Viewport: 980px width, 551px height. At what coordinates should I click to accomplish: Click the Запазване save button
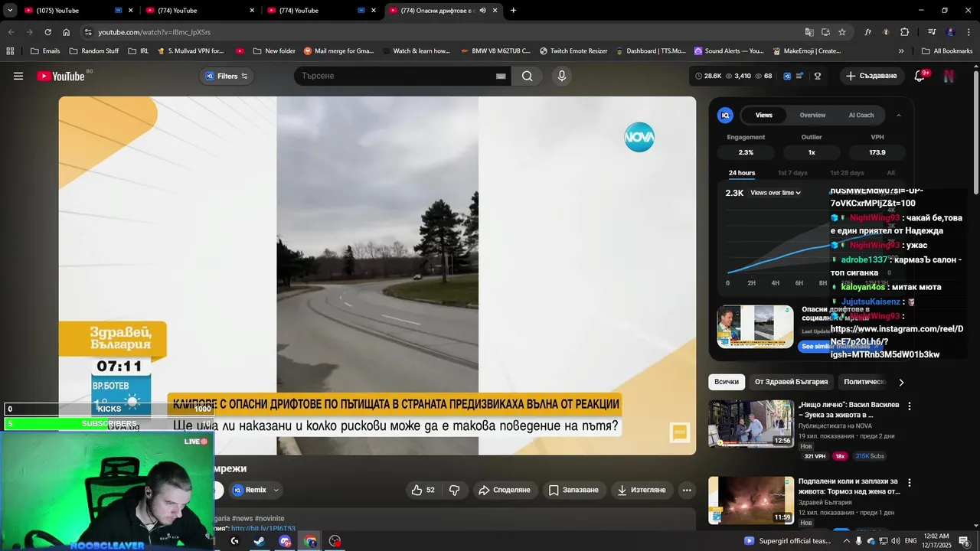point(574,490)
